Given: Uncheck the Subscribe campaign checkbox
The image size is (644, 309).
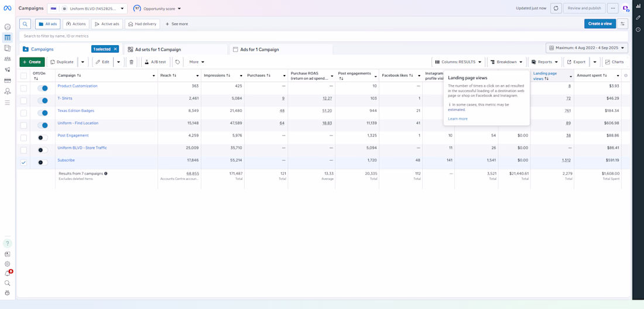Looking at the screenshot, I should [x=23, y=162].
